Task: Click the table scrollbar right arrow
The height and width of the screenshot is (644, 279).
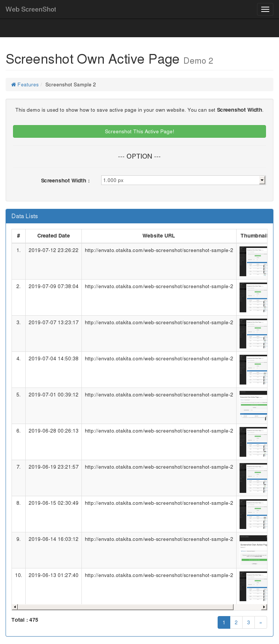Action: click(x=264, y=607)
